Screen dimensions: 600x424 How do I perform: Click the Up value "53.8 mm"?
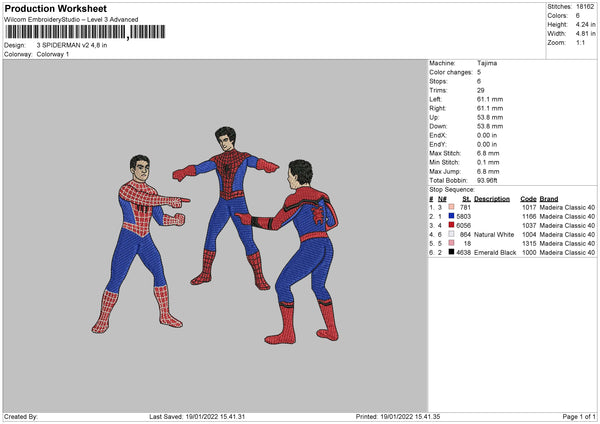(x=490, y=117)
